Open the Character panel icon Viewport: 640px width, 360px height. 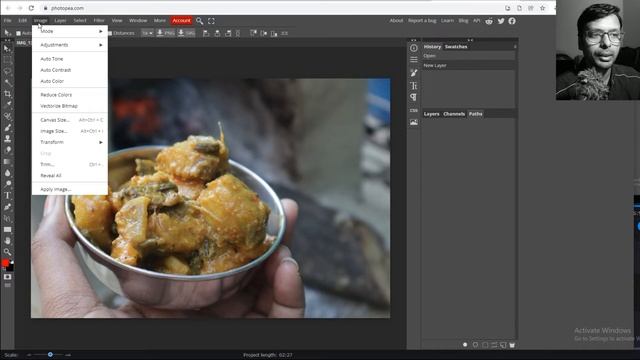[x=413, y=86]
